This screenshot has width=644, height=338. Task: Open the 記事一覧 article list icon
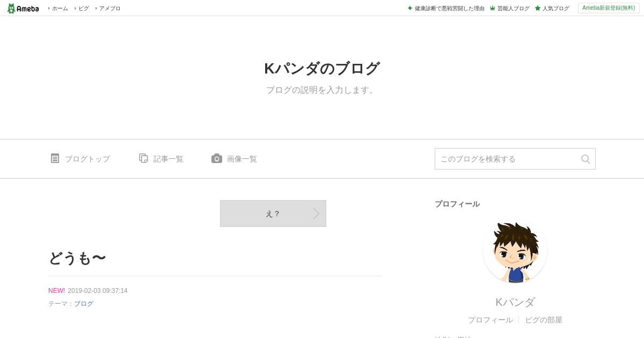143,158
